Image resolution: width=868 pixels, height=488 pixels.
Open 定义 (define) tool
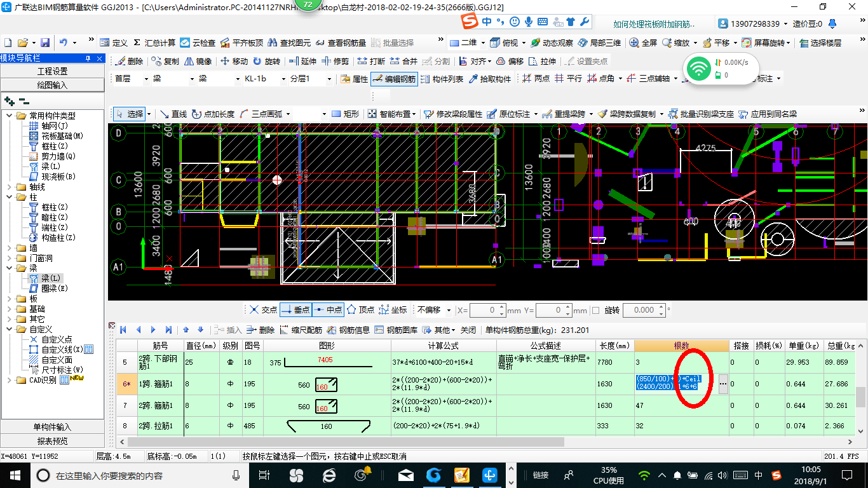click(114, 43)
